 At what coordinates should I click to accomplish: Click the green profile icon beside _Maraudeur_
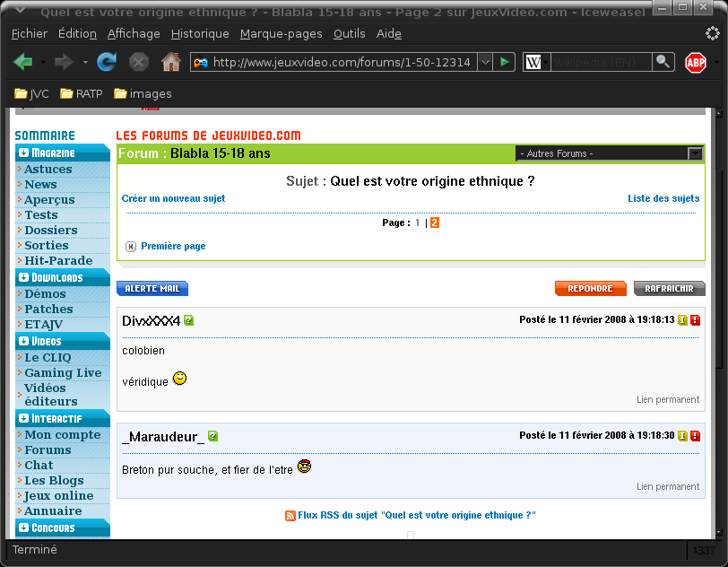click(212, 436)
